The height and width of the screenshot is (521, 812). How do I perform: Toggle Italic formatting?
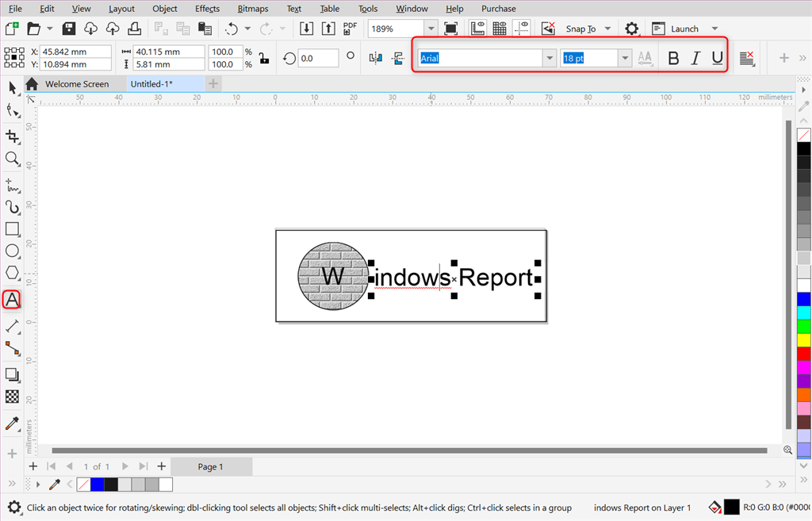[x=695, y=58]
